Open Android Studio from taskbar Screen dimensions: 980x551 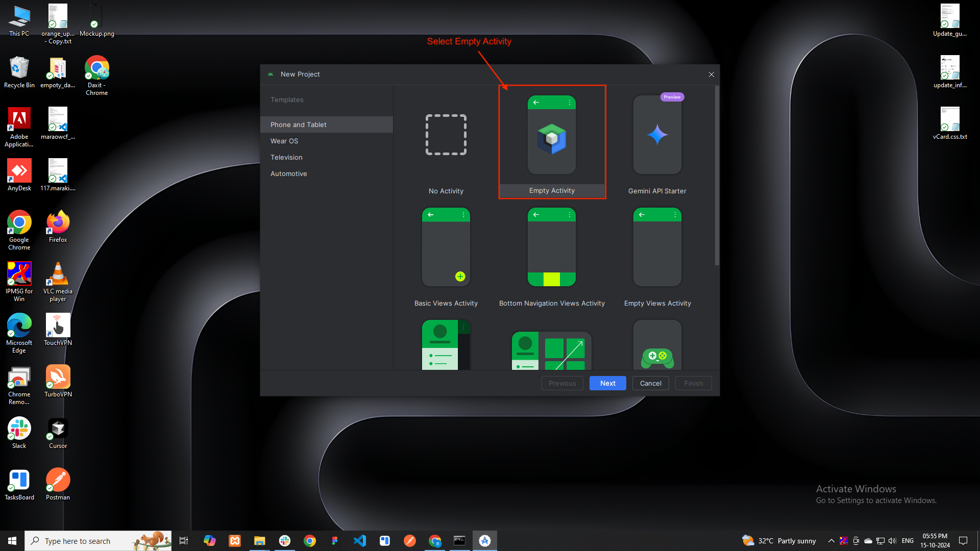click(484, 540)
